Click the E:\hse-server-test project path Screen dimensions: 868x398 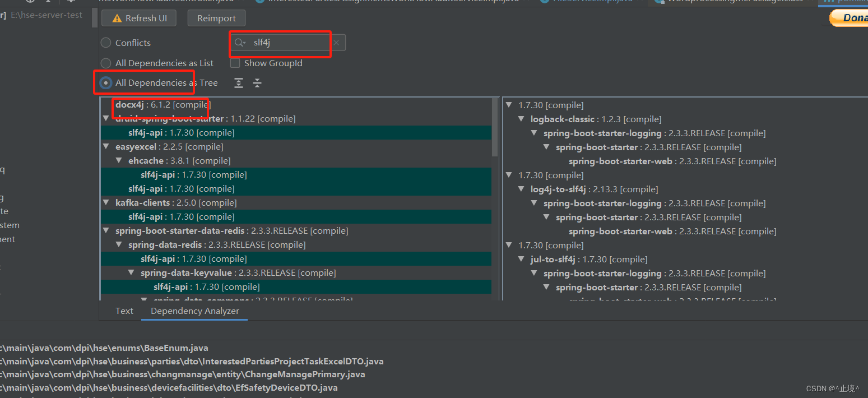47,15
